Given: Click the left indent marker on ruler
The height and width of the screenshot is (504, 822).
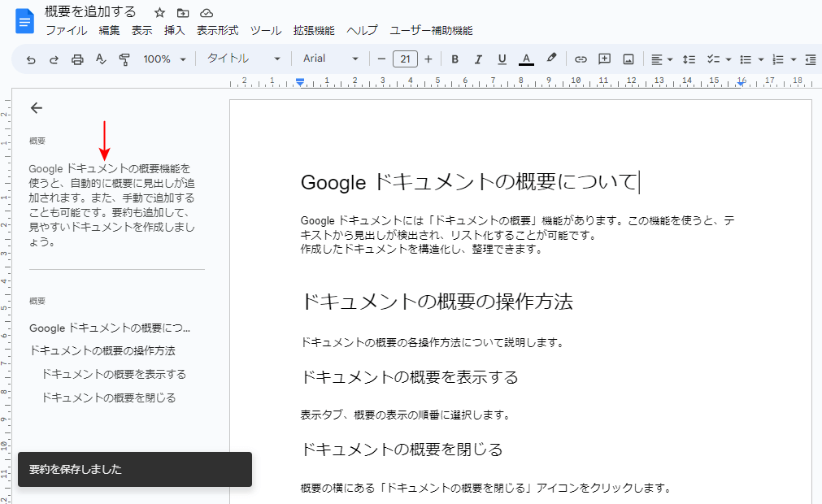Looking at the screenshot, I should 300,82.
